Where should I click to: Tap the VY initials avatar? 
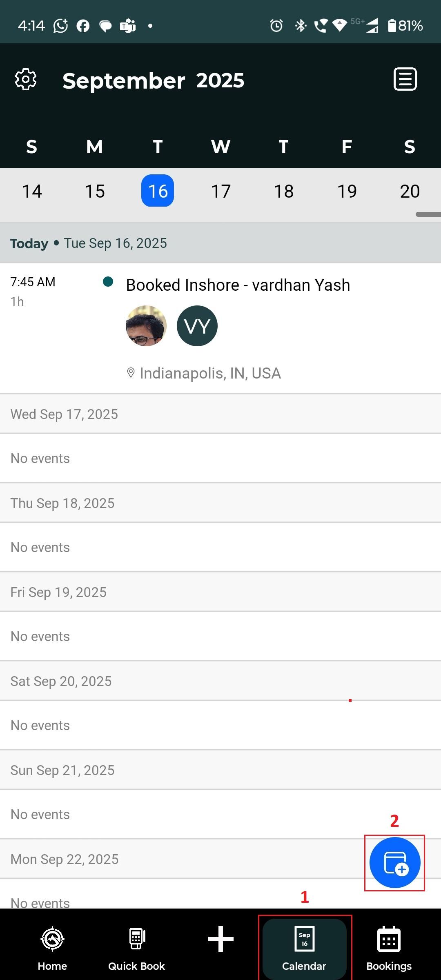coord(197,326)
